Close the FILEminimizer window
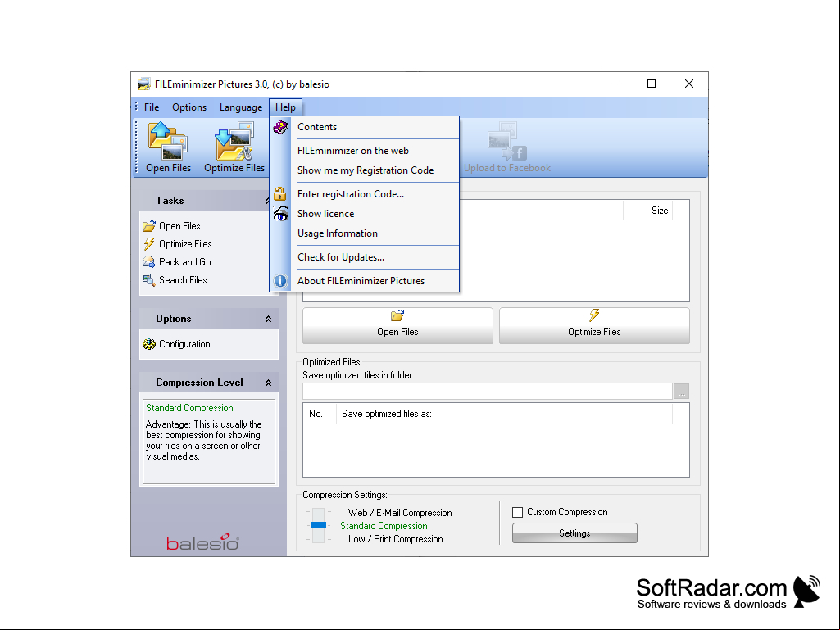 (689, 84)
